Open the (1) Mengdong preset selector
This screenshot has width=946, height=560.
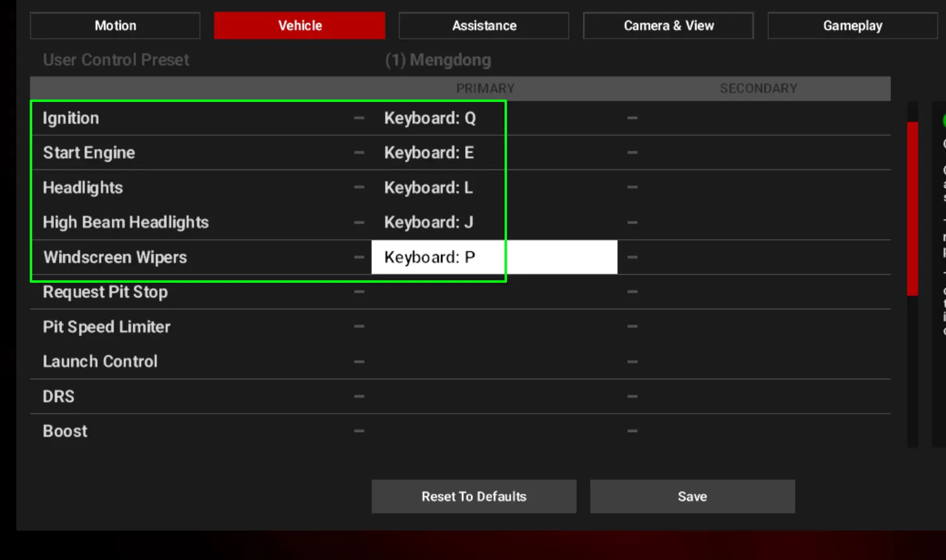click(438, 59)
